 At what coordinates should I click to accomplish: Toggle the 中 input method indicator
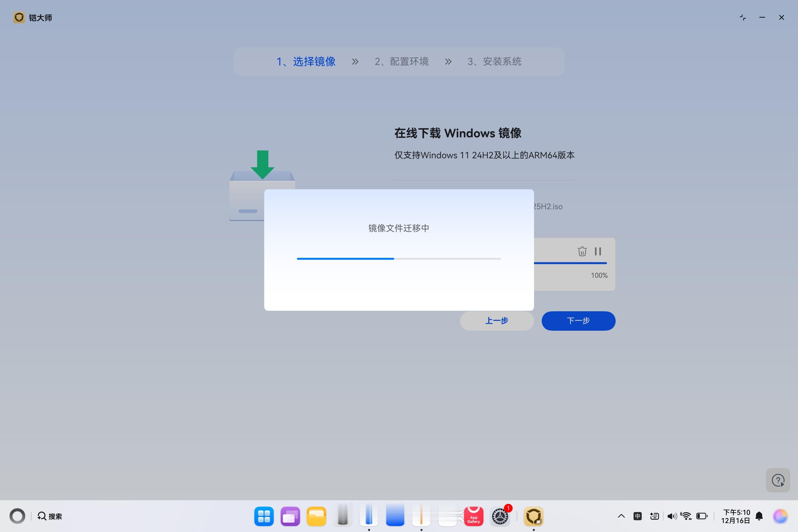click(x=638, y=516)
